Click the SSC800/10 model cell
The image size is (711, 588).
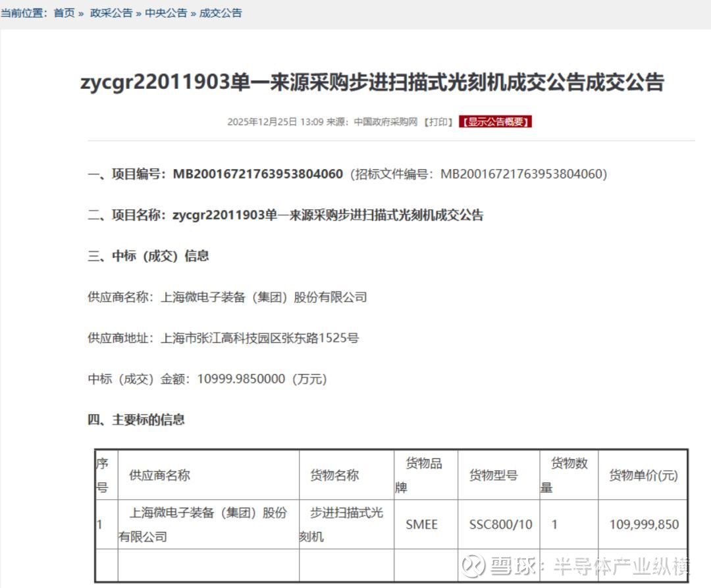500,525
